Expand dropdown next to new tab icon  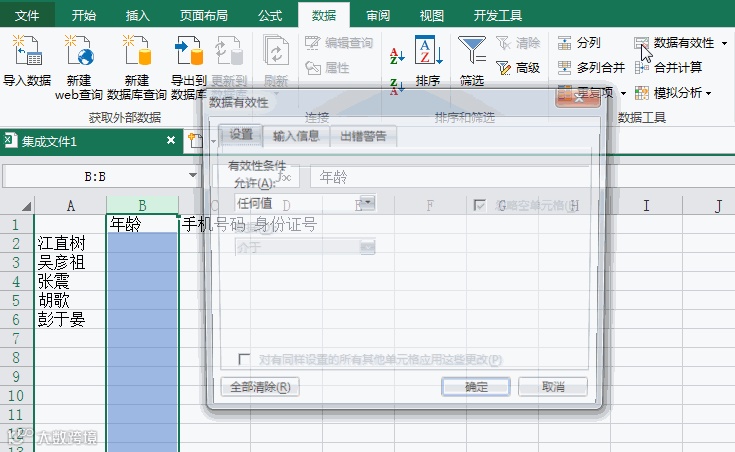click(x=213, y=141)
